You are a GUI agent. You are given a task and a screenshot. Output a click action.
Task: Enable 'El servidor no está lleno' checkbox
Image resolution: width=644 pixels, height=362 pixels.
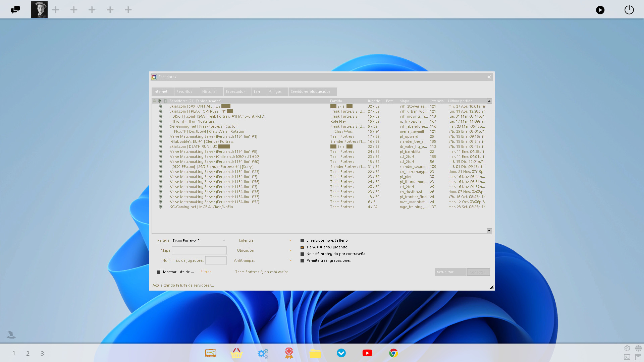click(302, 241)
